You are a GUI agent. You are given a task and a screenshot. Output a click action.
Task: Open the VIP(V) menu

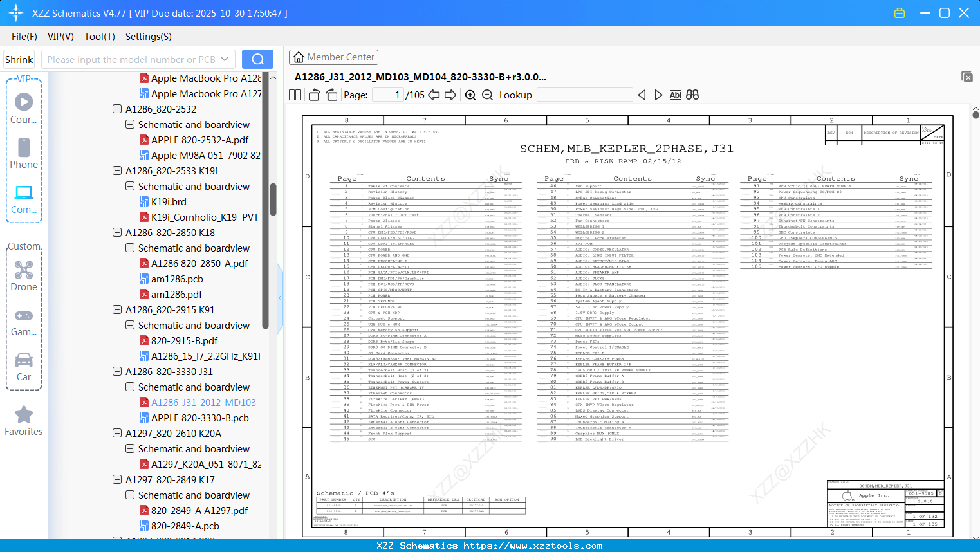click(60, 37)
